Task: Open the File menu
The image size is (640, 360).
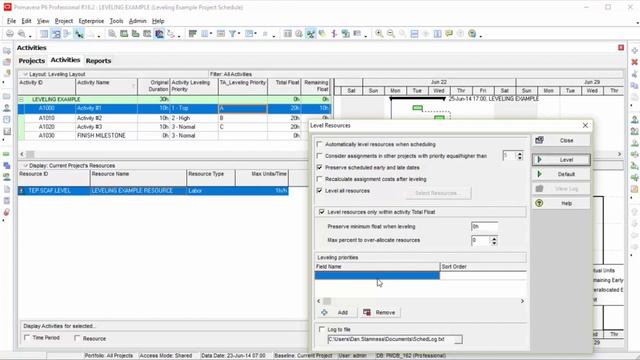Action: 11,21
